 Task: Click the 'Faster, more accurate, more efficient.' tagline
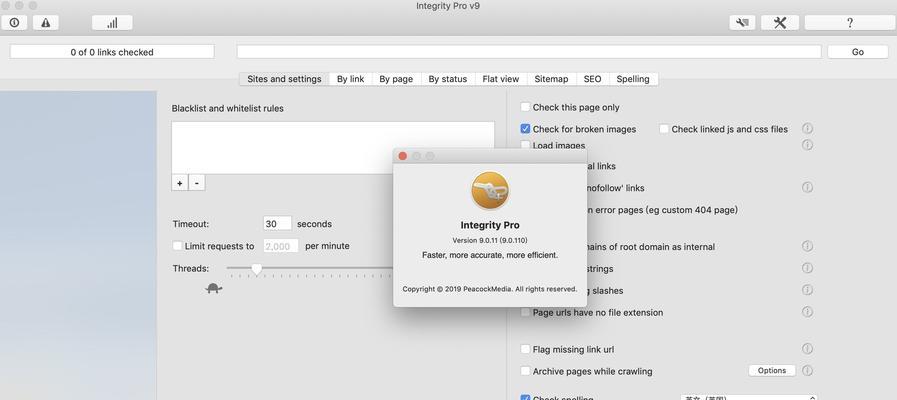[x=490, y=255]
